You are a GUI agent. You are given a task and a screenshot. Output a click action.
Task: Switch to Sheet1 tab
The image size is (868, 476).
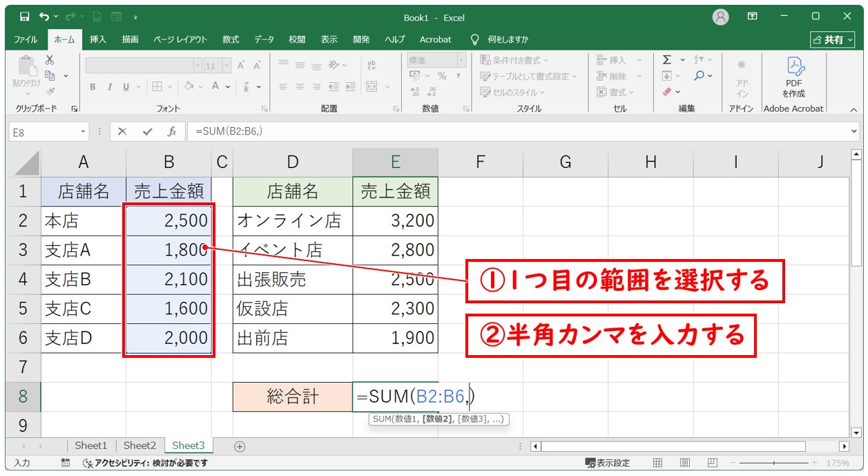pyautogui.click(x=90, y=446)
